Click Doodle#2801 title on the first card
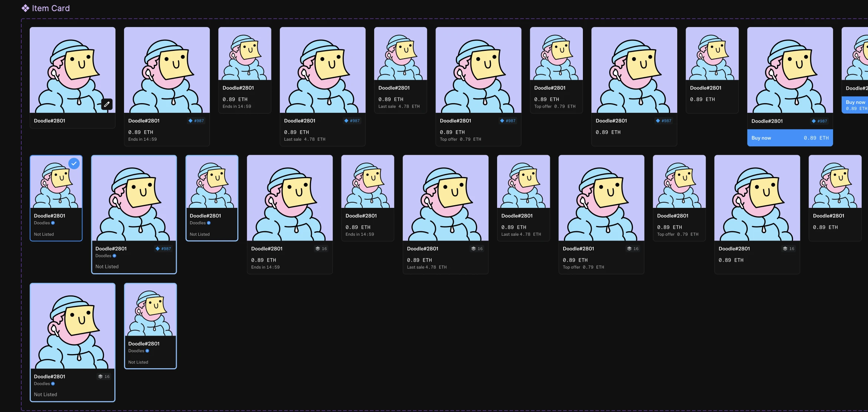This screenshot has width=868, height=412. [50, 121]
